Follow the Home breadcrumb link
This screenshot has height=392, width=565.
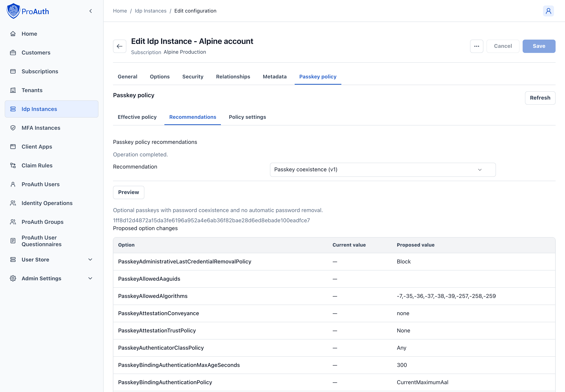(120, 11)
